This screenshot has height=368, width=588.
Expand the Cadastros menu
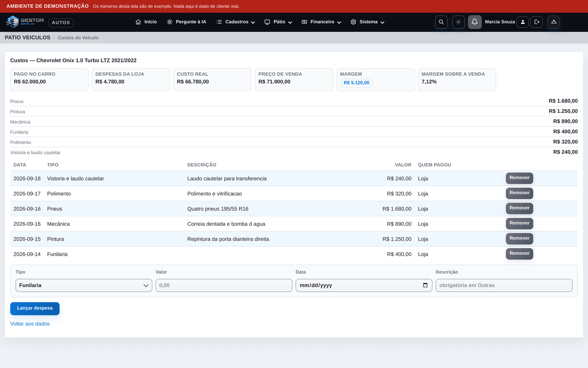(x=236, y=22)
